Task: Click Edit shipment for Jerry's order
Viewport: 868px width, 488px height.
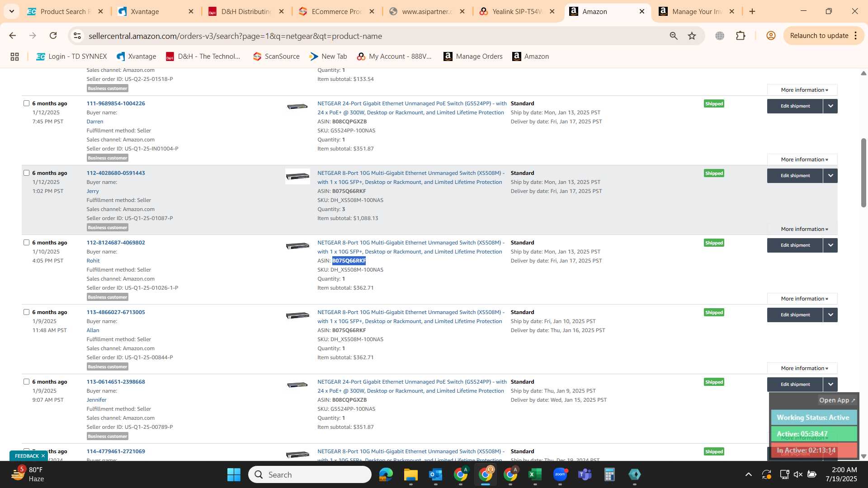Action: pos(795,176)
